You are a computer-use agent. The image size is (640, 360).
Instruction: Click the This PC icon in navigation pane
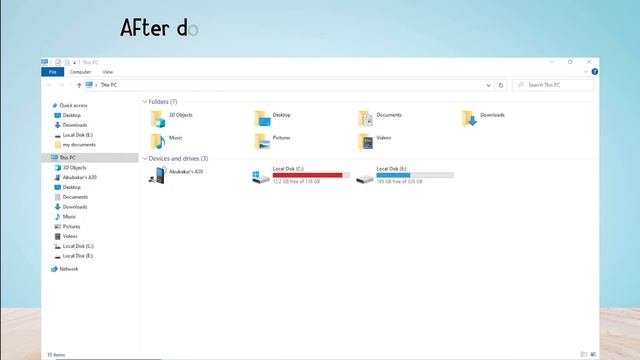54,157
